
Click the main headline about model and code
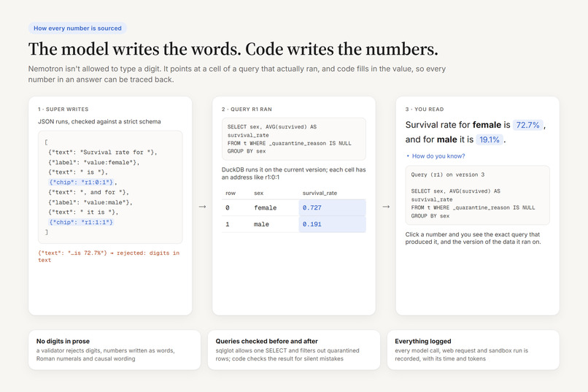click(233, 49)
